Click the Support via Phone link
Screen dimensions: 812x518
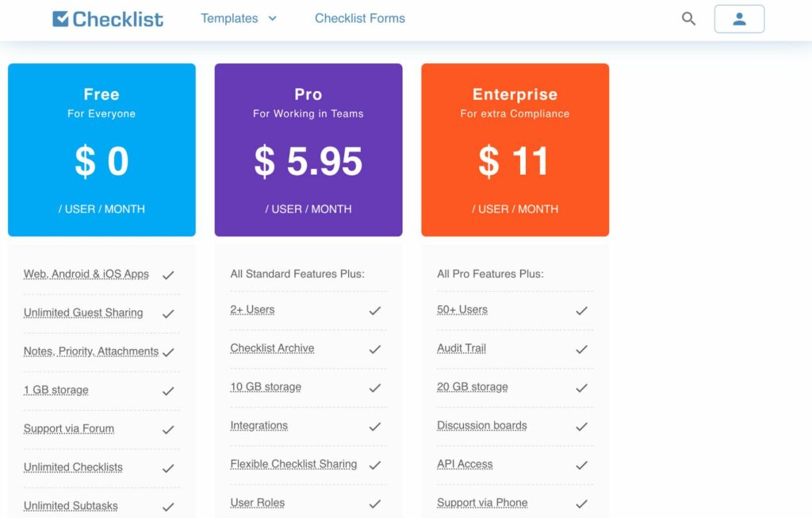pos(481,503)
